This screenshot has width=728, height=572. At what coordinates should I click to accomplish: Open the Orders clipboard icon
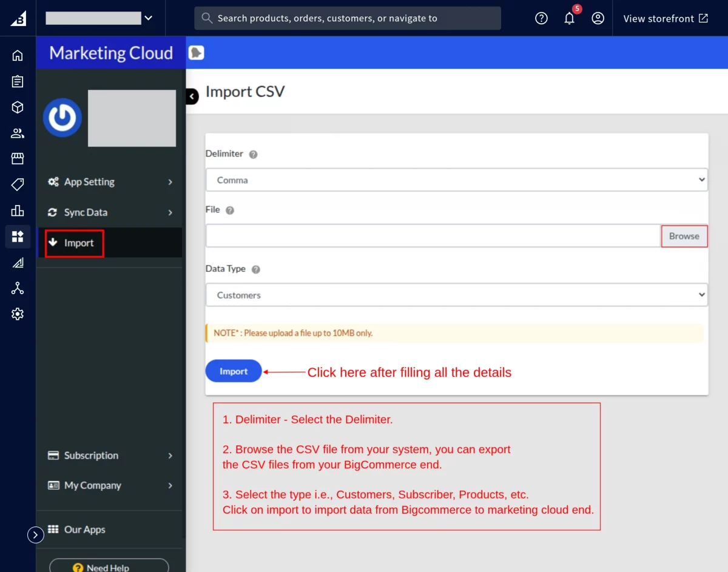(18, 81)
